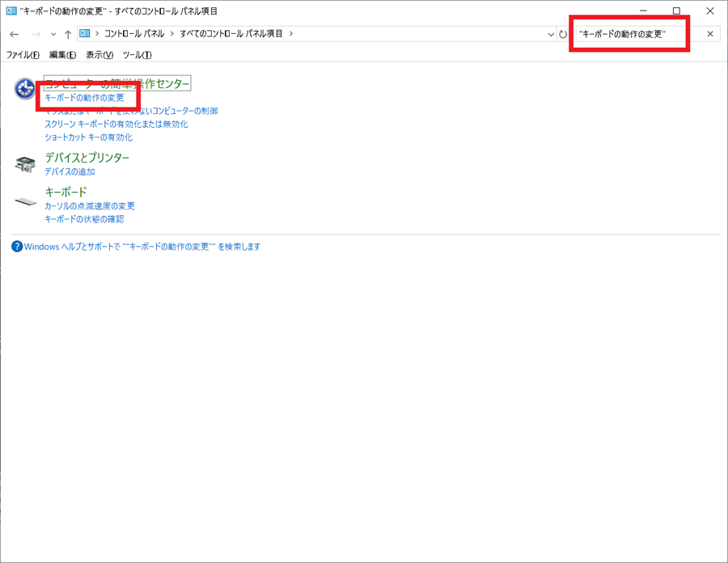The image size is (728, 563).
Task: Minimize the Control Panel window
Action: 643,11
